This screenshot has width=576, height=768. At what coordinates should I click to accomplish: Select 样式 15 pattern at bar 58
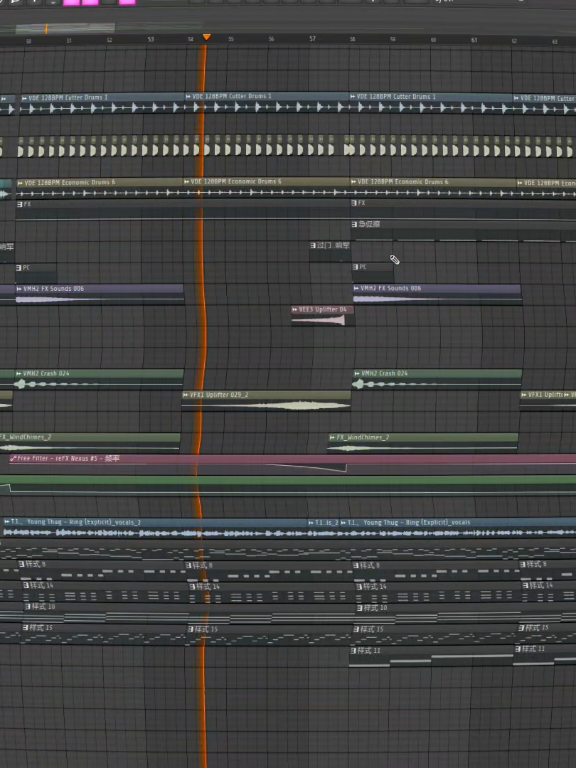[435, 635]
